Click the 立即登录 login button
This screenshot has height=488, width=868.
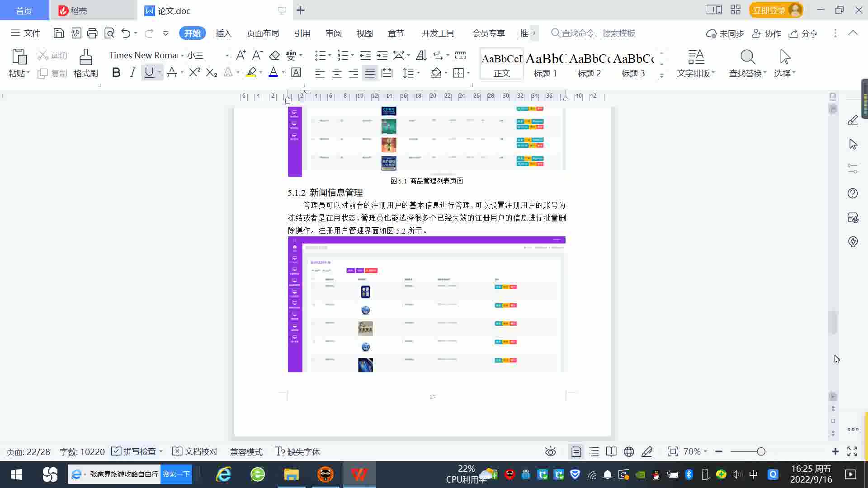point(769,10)
